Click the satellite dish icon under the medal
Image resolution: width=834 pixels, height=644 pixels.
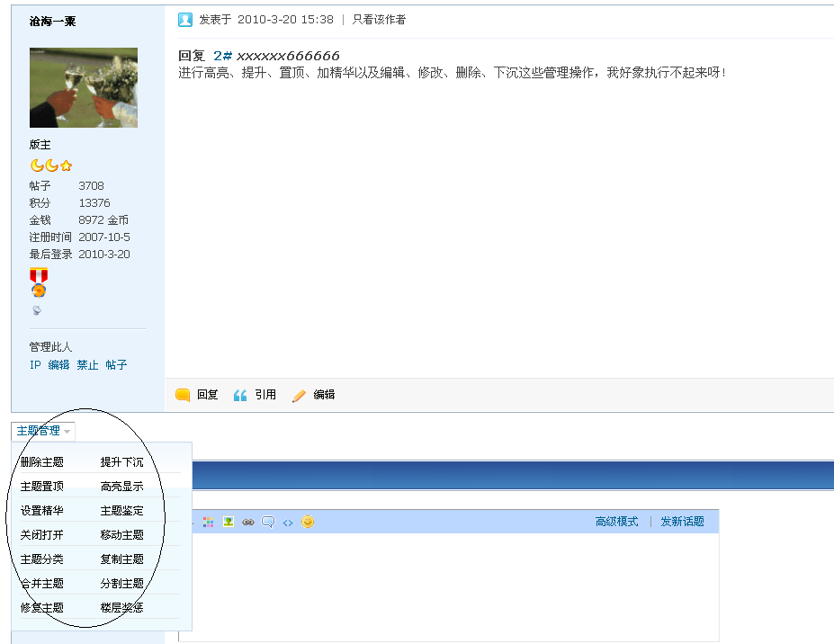coord(37,309)
